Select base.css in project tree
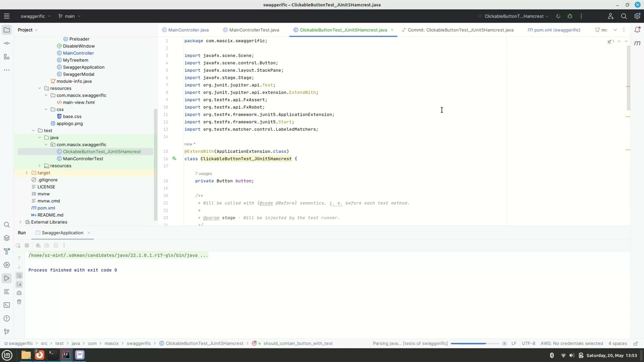Image resolution: width=644 pixels, height=362 pixels. pos(72,117)
